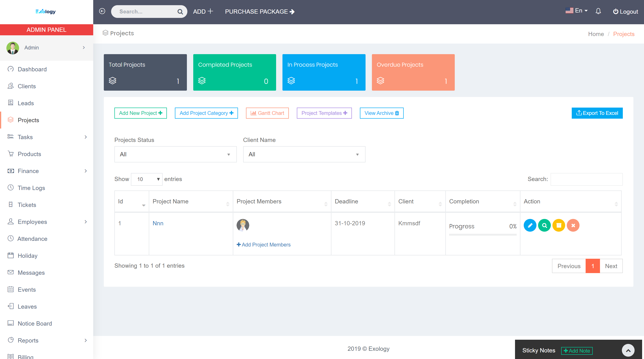Click the Add New Project button
The width and height of the screenshot is (644, 359).
click(x=141, y=113)
